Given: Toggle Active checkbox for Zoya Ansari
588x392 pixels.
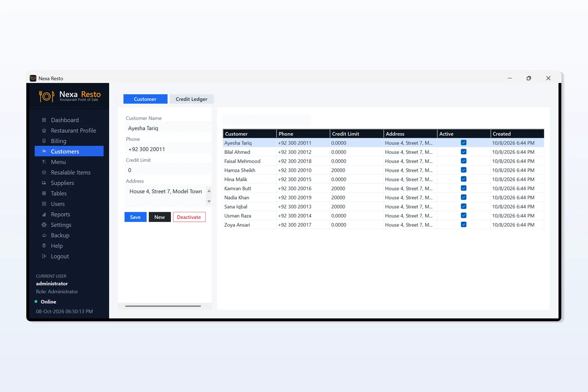Looking at the screenshot, I should click(x=463, y=225).
